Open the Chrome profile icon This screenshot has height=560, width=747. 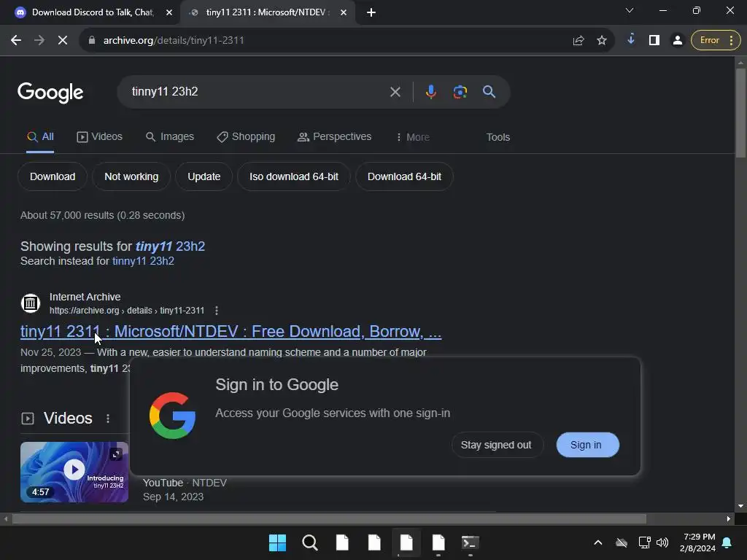pyautogui.click(x=677, y=41)
